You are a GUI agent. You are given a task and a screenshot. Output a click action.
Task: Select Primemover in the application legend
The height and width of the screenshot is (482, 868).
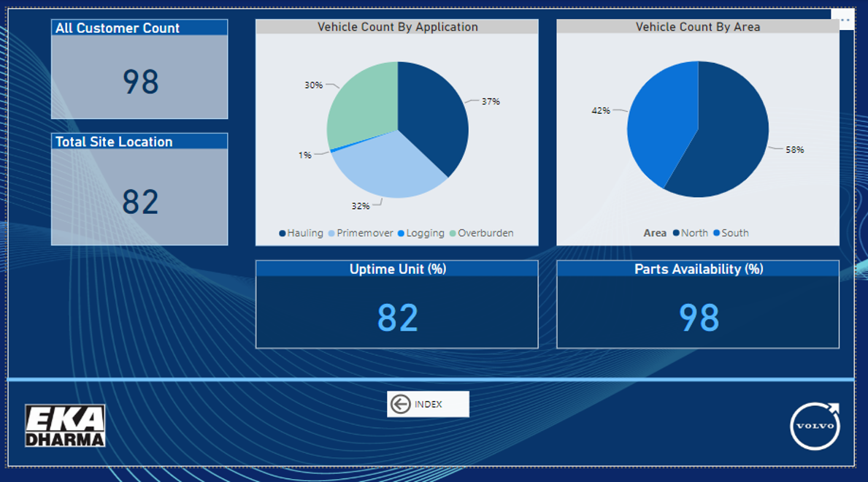pos(361,233)
